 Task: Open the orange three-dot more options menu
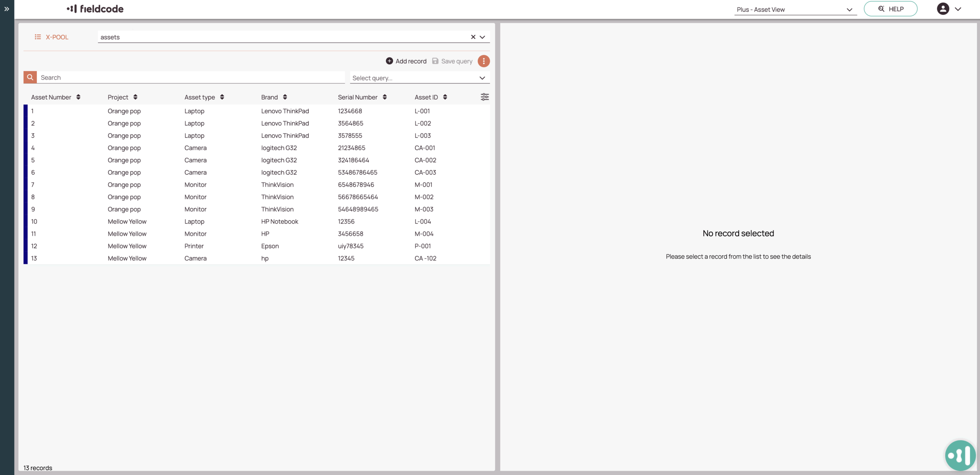(x=484, y=61)
